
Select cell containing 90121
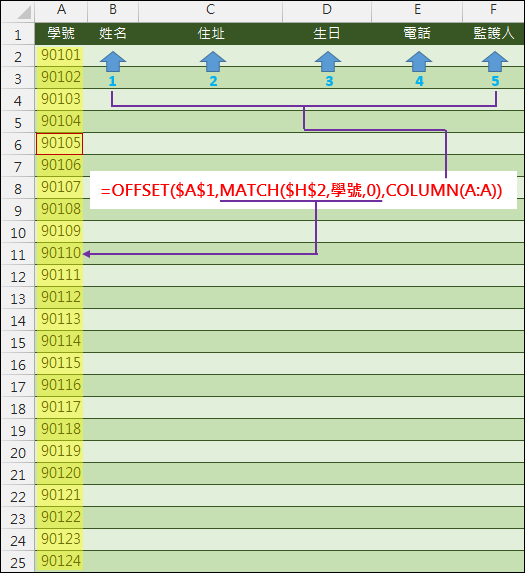60,495
